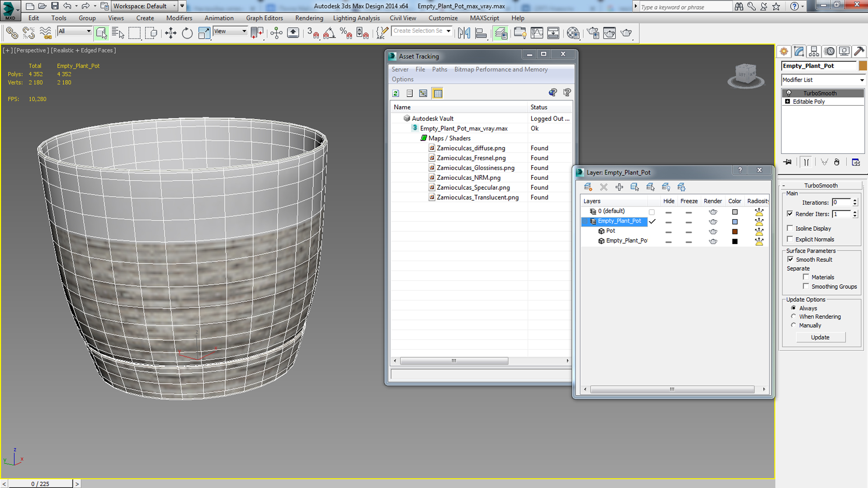Open selection filter All dropdown
The width and height of the screenshot is (868, 488).
pyautogui.click(x=75, y=31)
